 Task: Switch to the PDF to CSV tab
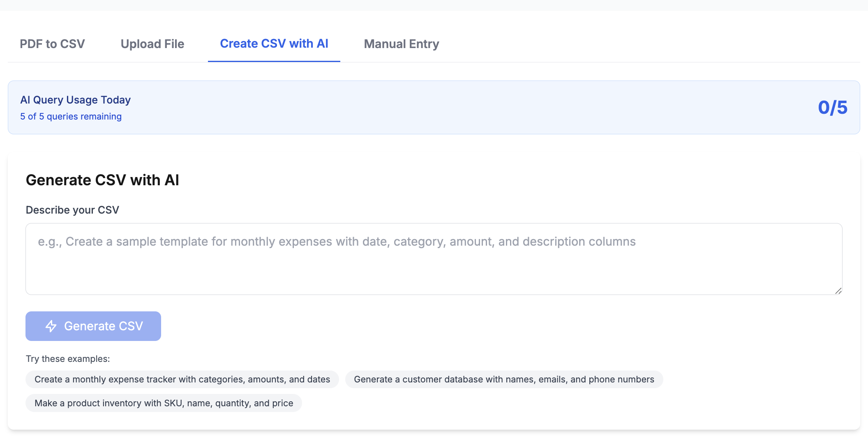tap(52, 44)
